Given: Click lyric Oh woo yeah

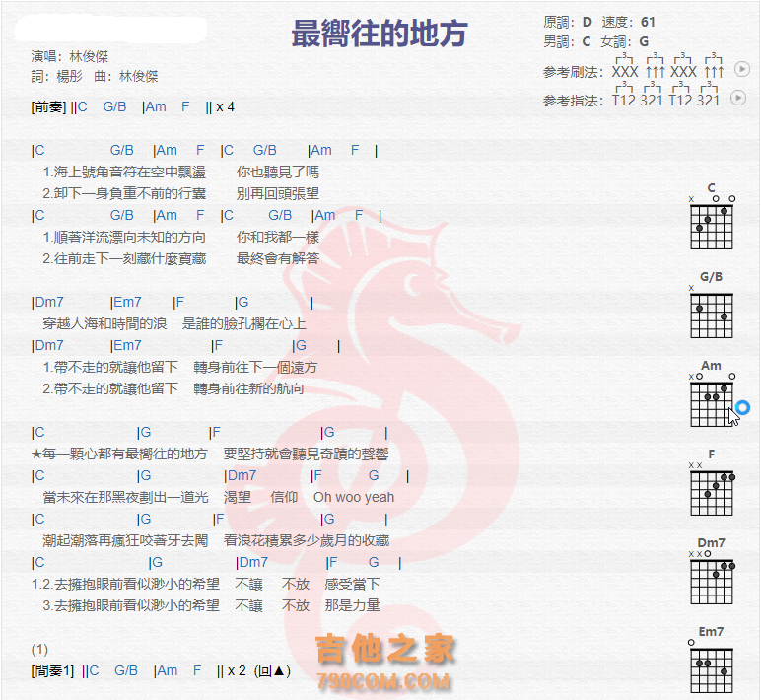Looking at the screenshot, I should 354,497.
